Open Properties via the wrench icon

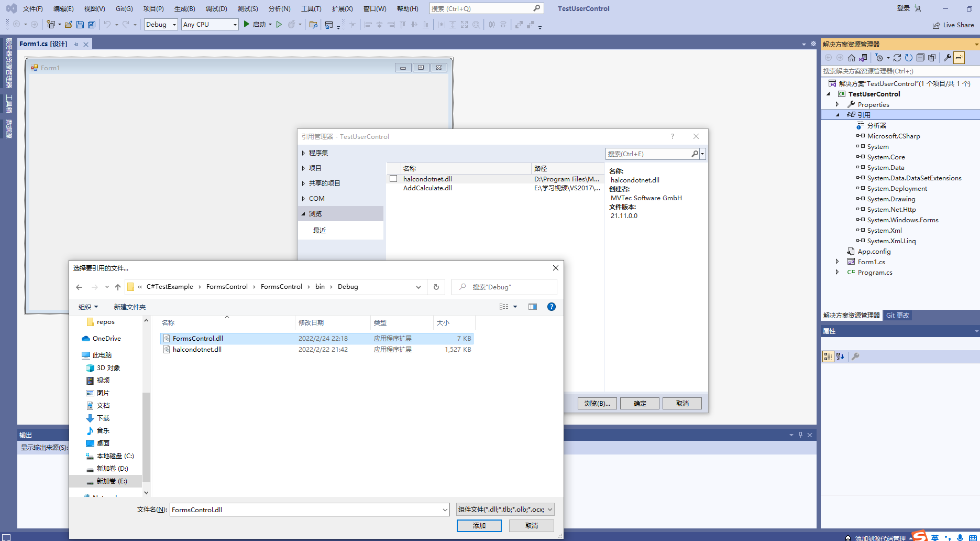947,58
